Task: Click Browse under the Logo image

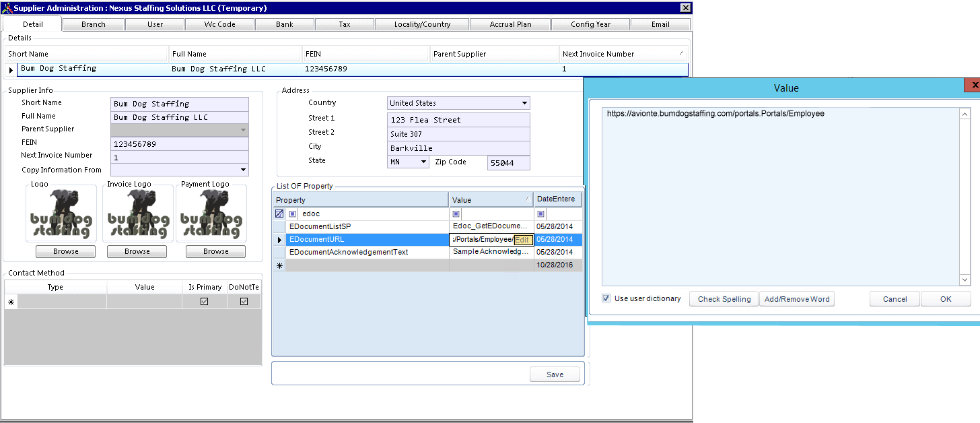Action: tap(65, 251)
